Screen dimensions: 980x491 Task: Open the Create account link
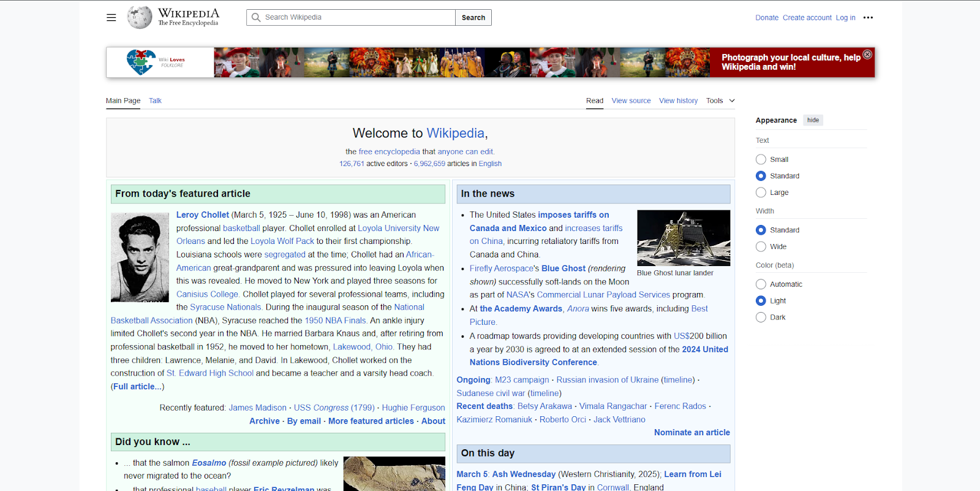click(807, 18)
